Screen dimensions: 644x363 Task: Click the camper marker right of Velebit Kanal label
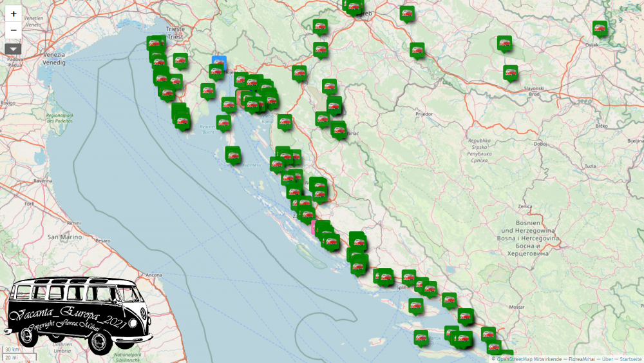[285, 123]
